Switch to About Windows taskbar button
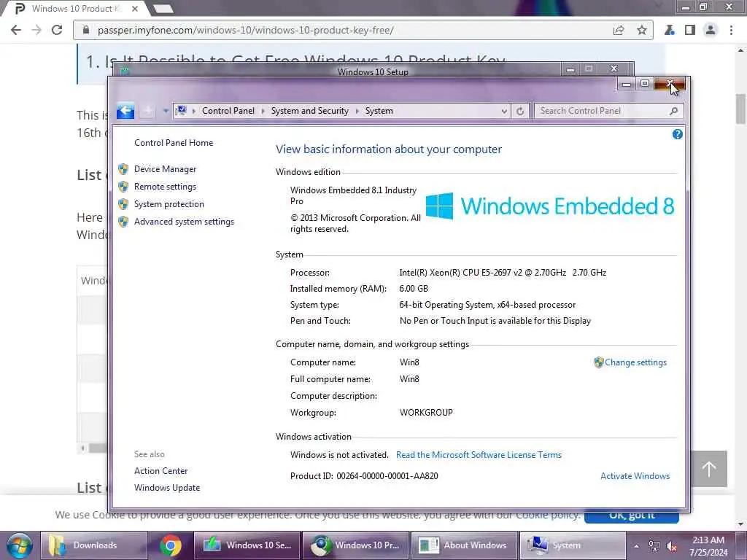Screen dimensions: 747x560 click(463, 545)
